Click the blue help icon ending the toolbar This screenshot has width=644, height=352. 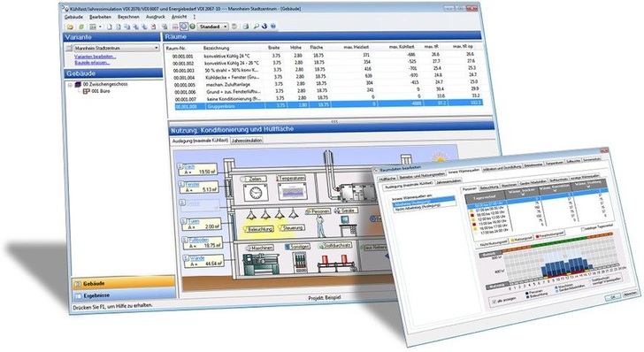point(273,26)
